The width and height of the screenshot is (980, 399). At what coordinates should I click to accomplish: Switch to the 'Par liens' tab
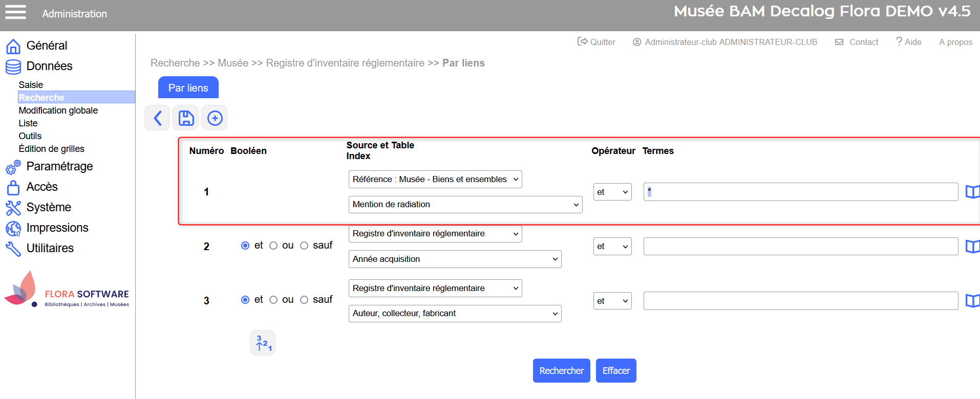point(188,88)
